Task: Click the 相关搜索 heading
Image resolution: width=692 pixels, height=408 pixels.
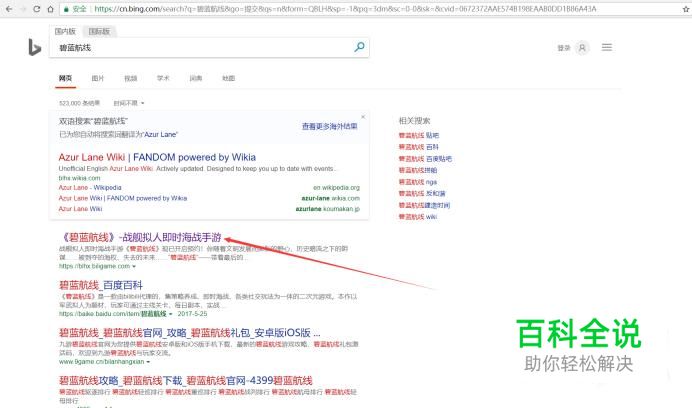Action: click(x=414, y=121)
